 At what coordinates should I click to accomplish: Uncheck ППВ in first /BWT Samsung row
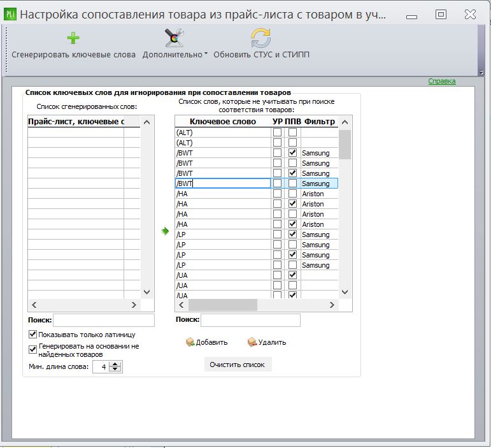292,153
